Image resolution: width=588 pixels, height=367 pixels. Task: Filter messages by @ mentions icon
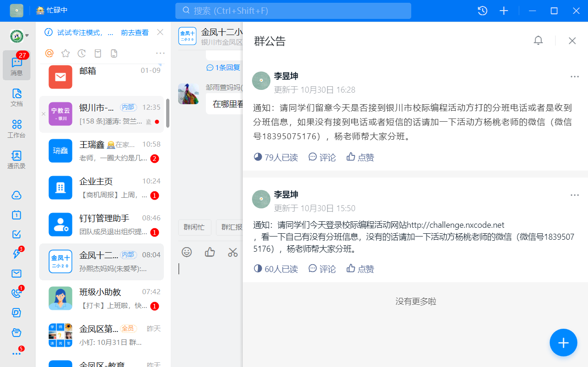49,53
